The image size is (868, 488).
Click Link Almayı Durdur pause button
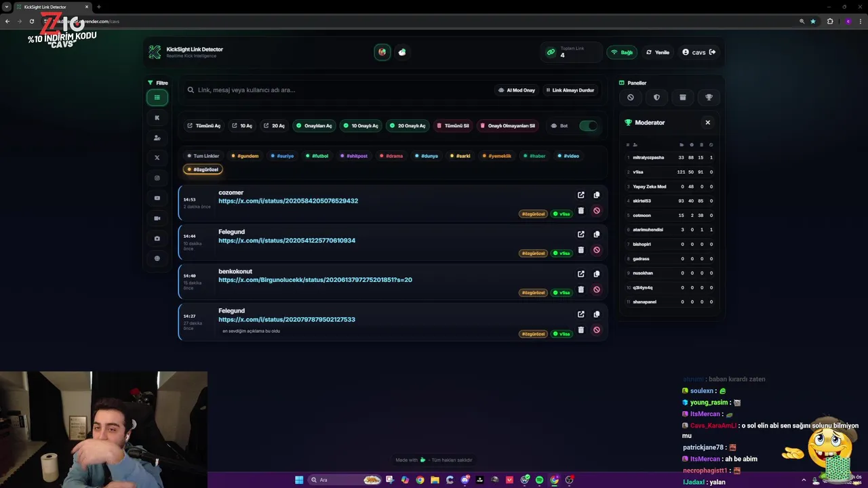(570, 90)
